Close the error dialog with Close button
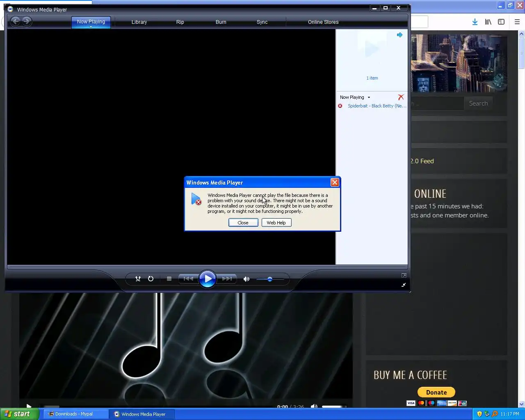 [x=243, y=223]
